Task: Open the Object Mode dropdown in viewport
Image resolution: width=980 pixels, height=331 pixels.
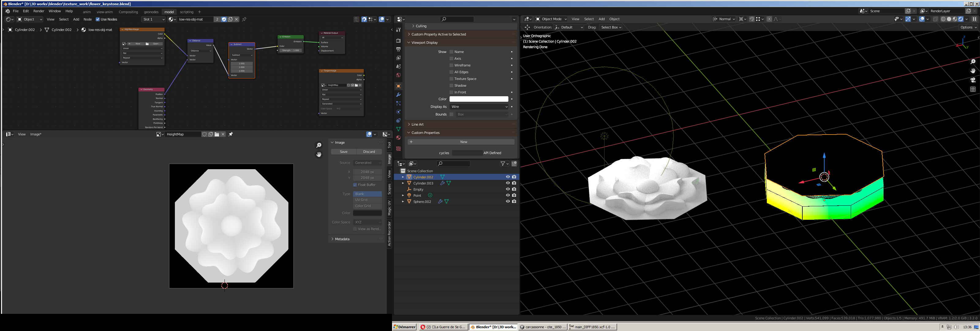Action: (x=551, y=19)
